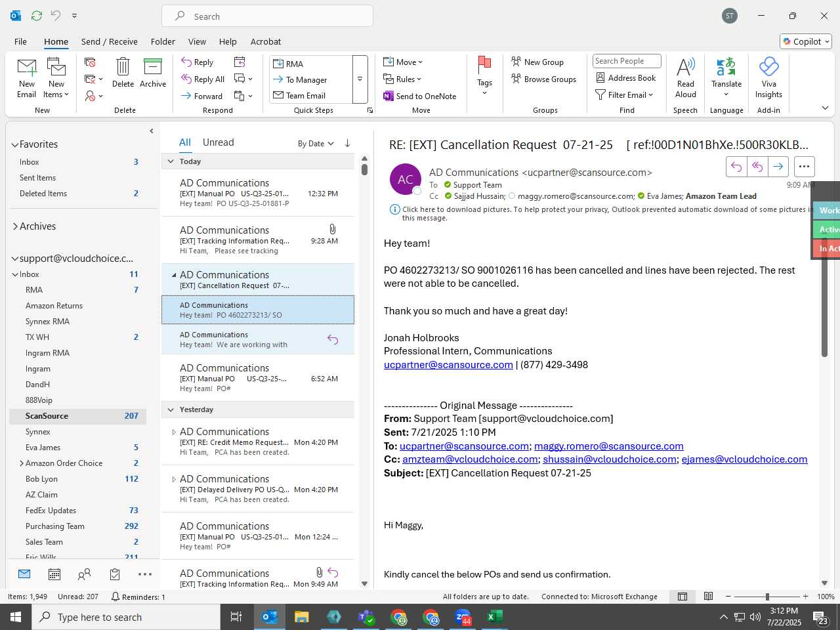Forward using reading pane arrow

[x=778, y=167]
